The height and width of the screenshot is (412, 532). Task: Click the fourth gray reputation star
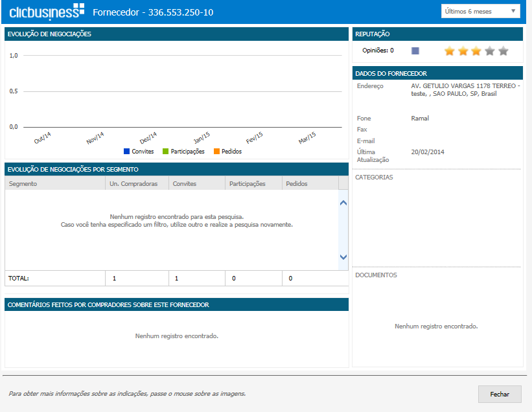(490, 51)
